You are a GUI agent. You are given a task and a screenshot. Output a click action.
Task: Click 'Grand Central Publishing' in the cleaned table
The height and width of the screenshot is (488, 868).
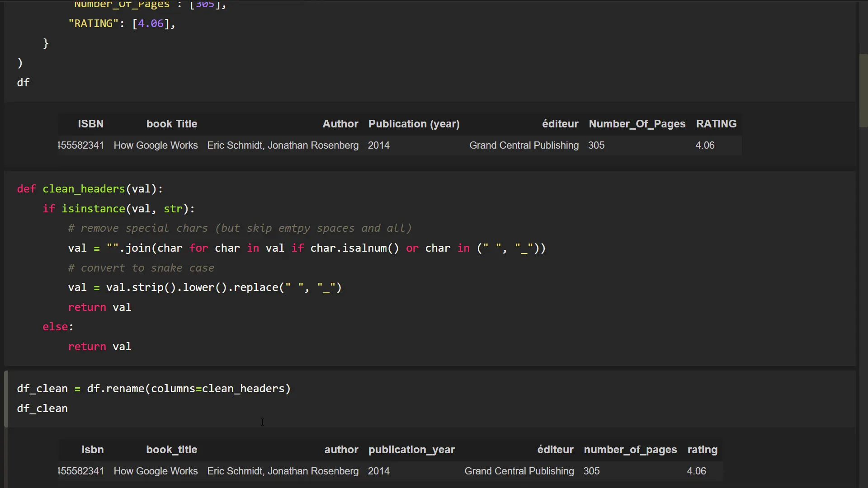(519, 471)
